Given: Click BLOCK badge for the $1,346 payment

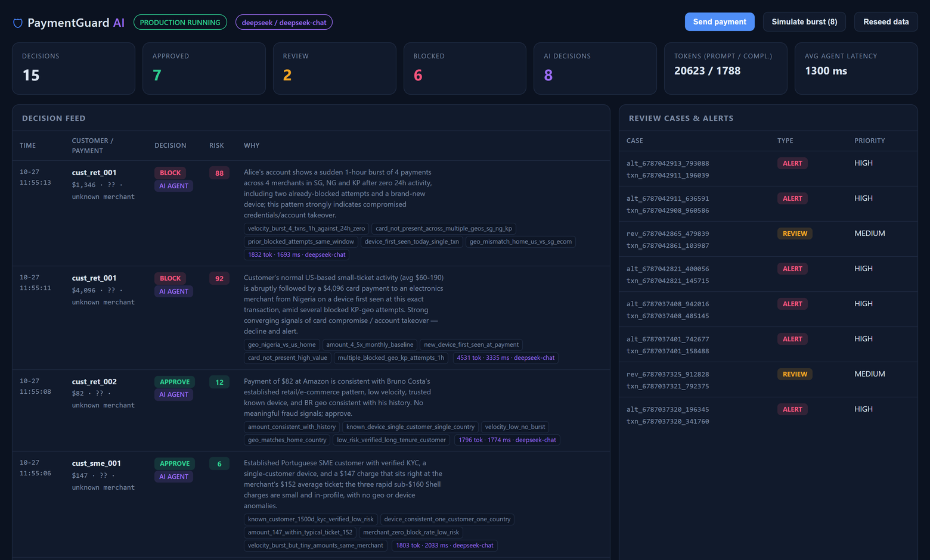Looking at the screenshot, I should click(170, 173).
